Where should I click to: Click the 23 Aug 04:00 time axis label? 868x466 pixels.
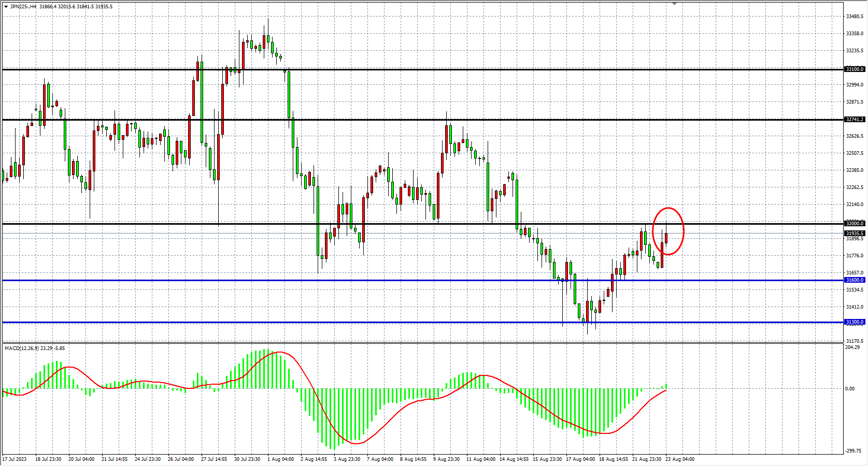(x=679, y=459)
